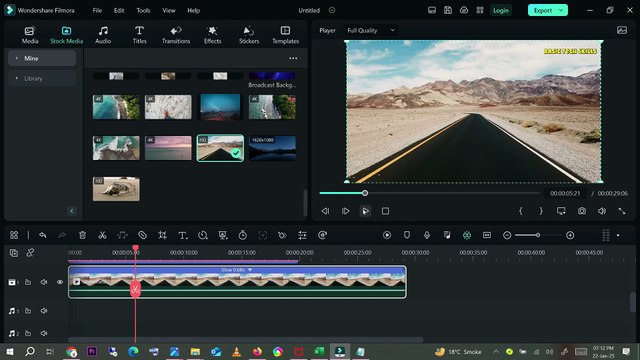
Task: Zoom in timeline with plus button
Action: (570, 235)
